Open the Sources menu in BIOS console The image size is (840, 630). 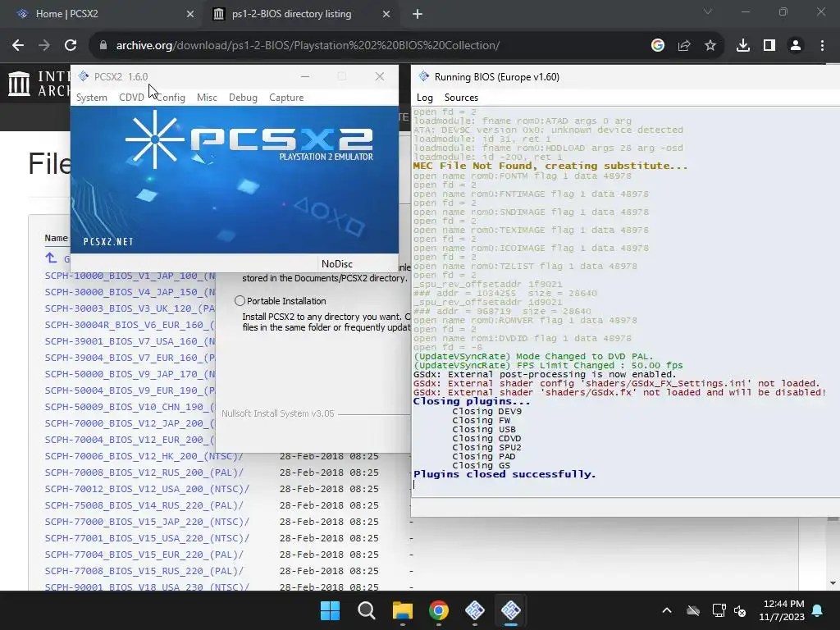461,98
